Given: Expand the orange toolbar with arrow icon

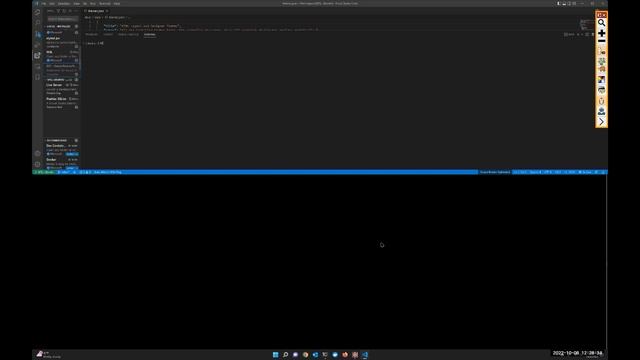Looking at the screenshot, I should click(601, 122).
